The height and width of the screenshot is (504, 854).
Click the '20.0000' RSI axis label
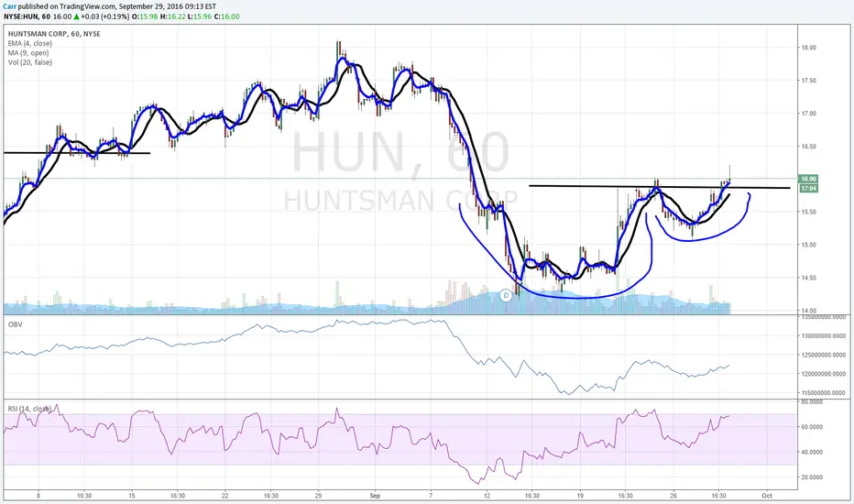point(812,477)
